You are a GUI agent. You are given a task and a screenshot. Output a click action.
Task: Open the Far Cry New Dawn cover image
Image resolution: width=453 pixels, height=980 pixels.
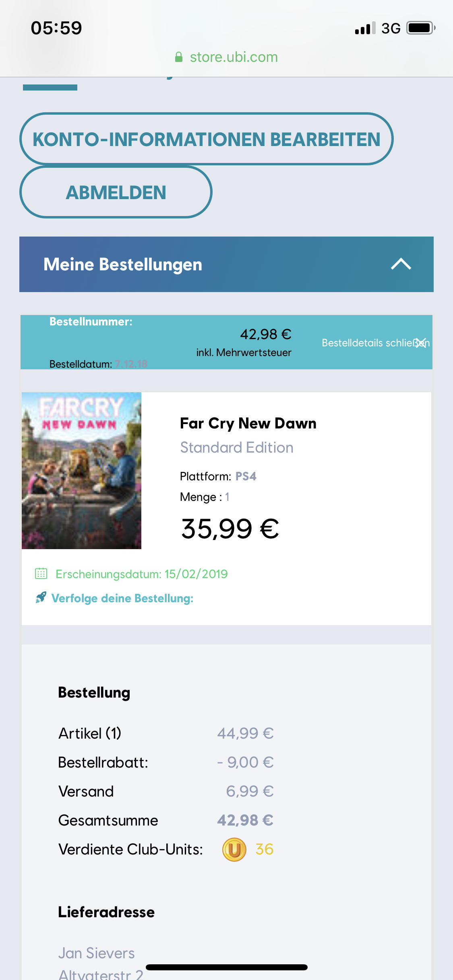(x=81, y=470)
